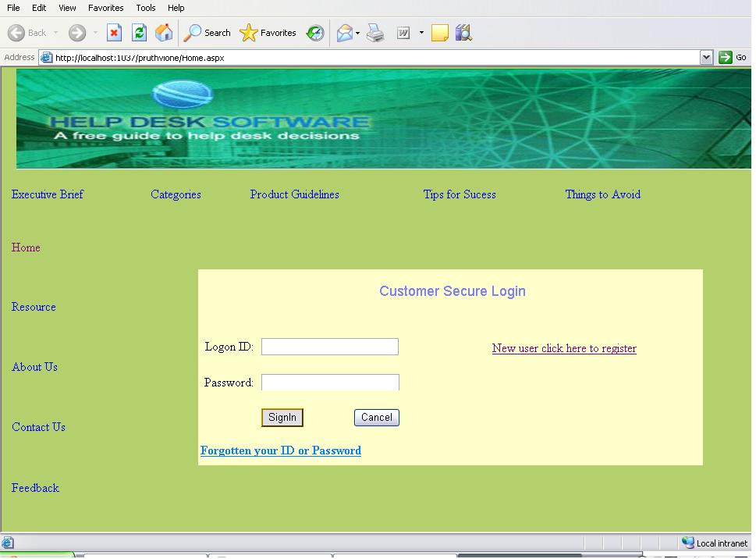Follow the Executive Brief link
This screenshot has width=756, height=559.
(x=48, y=194)
